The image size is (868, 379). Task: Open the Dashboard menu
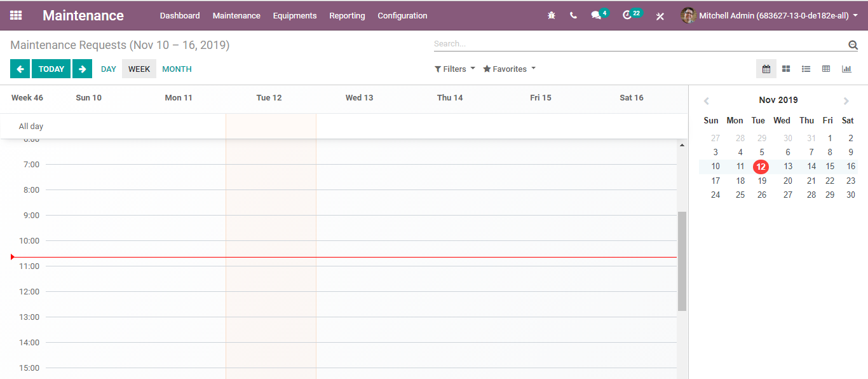[180, 15]
